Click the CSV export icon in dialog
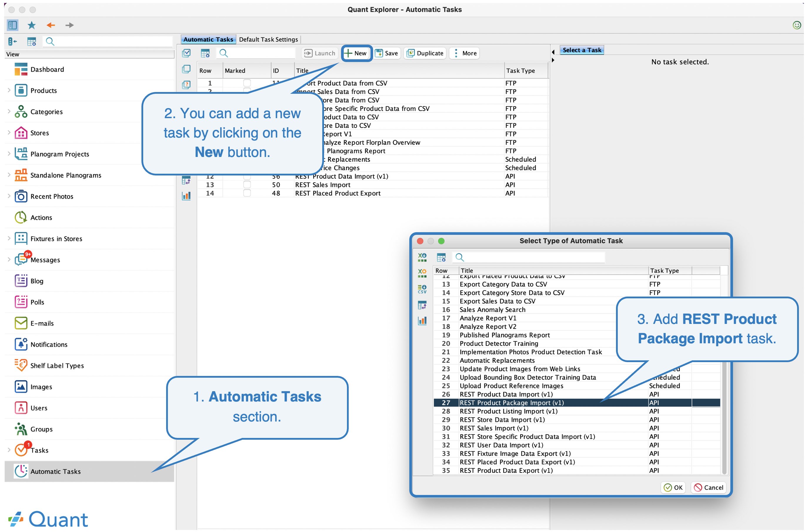Viewport: 808px width, 532px height. coord(422,289)
